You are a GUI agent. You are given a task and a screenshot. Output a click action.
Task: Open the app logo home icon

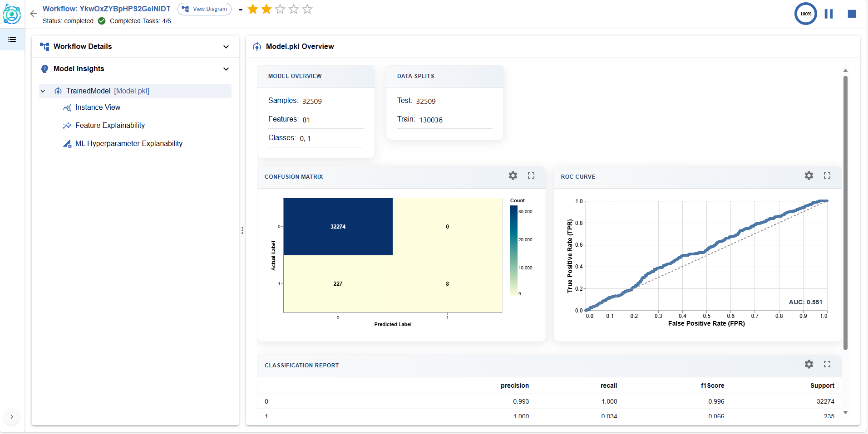(x=12, y=14)
